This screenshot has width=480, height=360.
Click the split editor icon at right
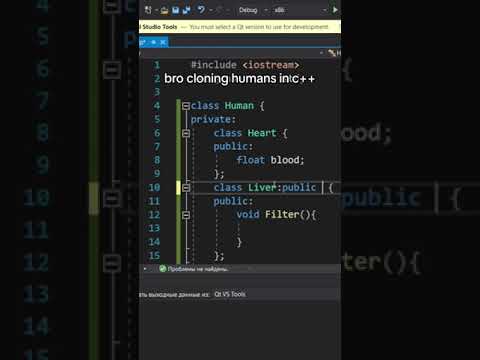(332, 53)
